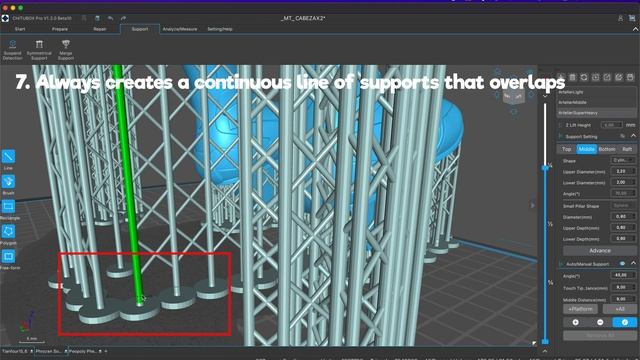Select the Polygon selection tool

(8, 231)
